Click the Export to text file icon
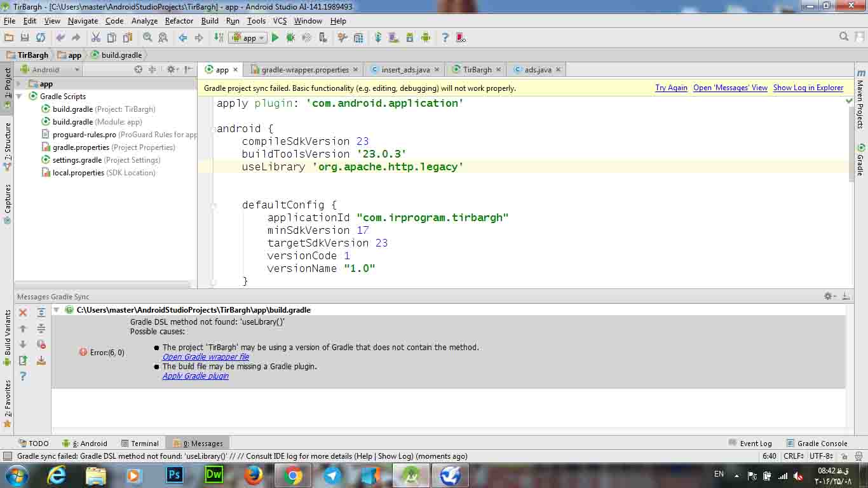Viewport: 868px width, 488px height. [x=23, y=360]
